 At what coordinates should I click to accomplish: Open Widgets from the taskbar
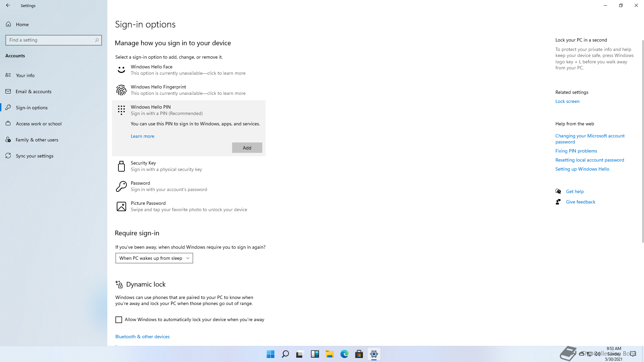(x=315, y=354)
